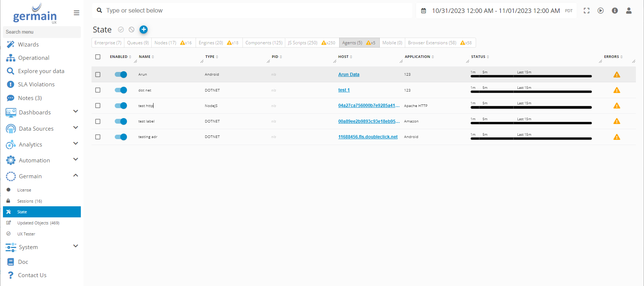Viewport: 644px width, 286px height.
Task: Open the user profile icon
Action: click(628, 11)
